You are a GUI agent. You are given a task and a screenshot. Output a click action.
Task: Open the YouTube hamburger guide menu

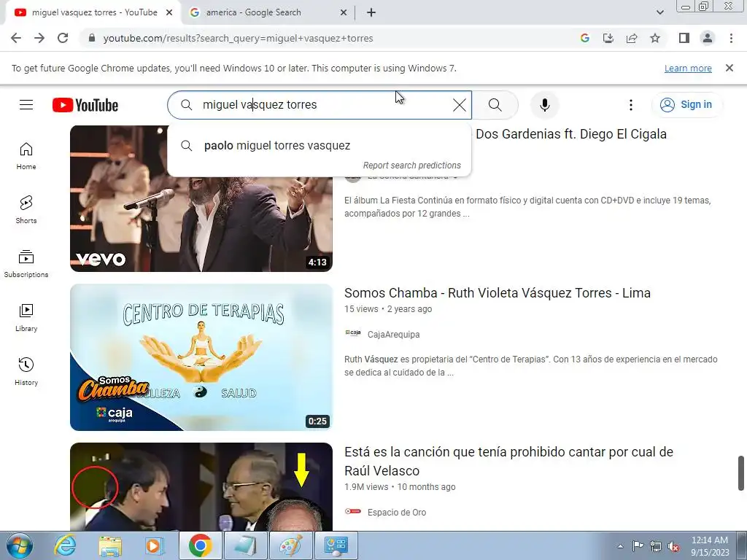[26, 105]
